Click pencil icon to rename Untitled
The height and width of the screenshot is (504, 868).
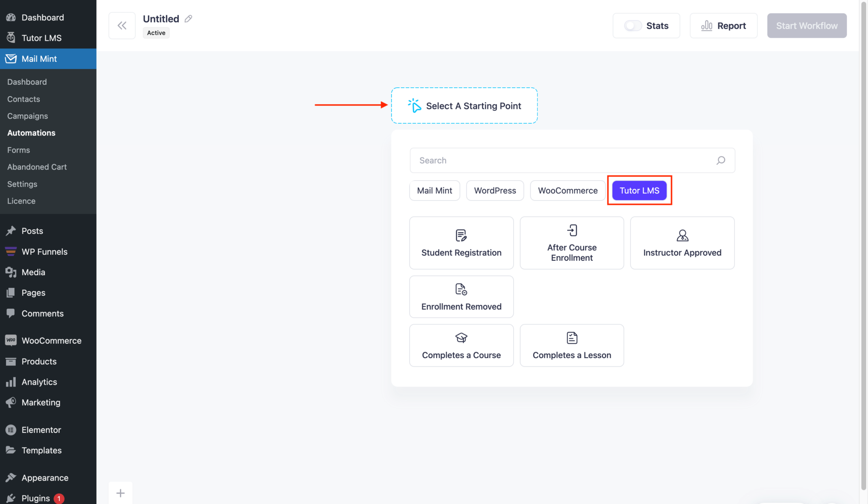(189, 19)
